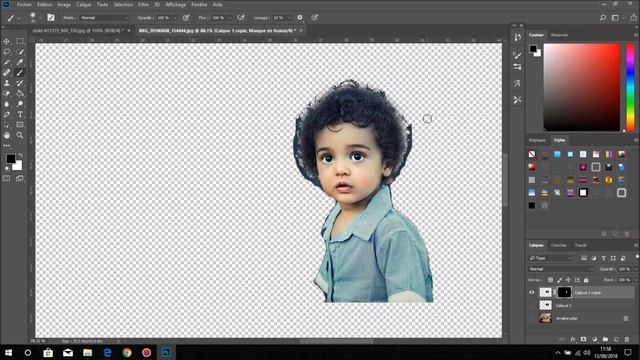Show the Calque 1 layer
Viewport: 640px width, 360px height.
pyautogui.click(x=531, y=305)
